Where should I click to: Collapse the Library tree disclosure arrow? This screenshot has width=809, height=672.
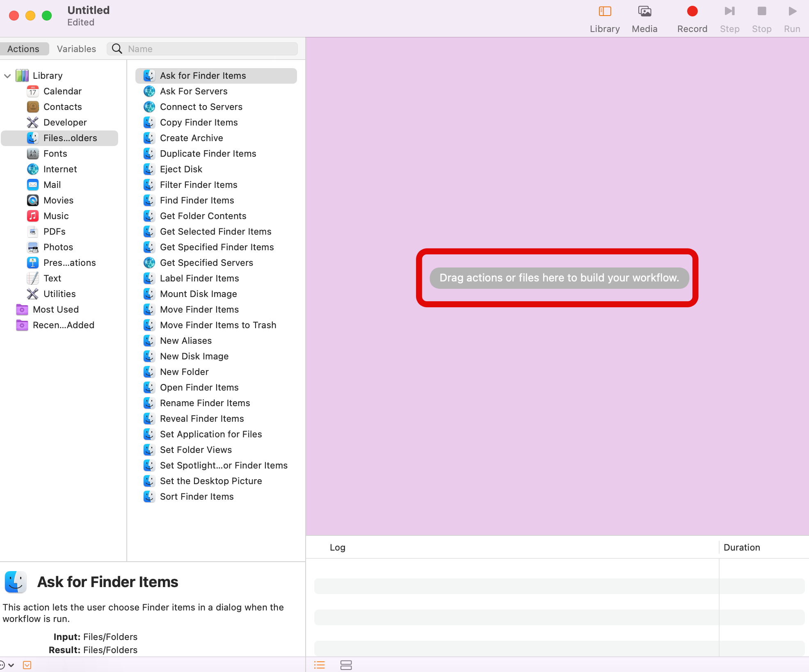(7, 76)
